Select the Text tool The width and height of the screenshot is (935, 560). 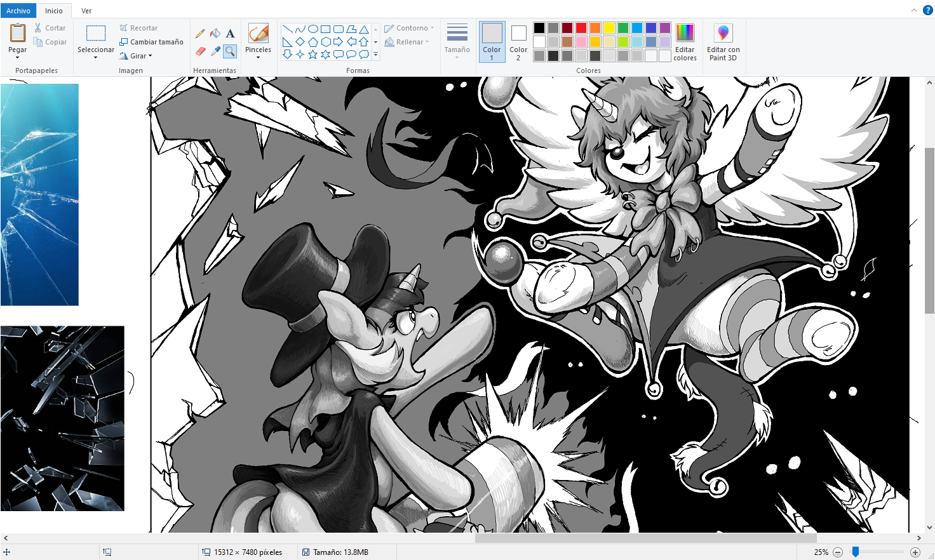(x=230, y=34)
